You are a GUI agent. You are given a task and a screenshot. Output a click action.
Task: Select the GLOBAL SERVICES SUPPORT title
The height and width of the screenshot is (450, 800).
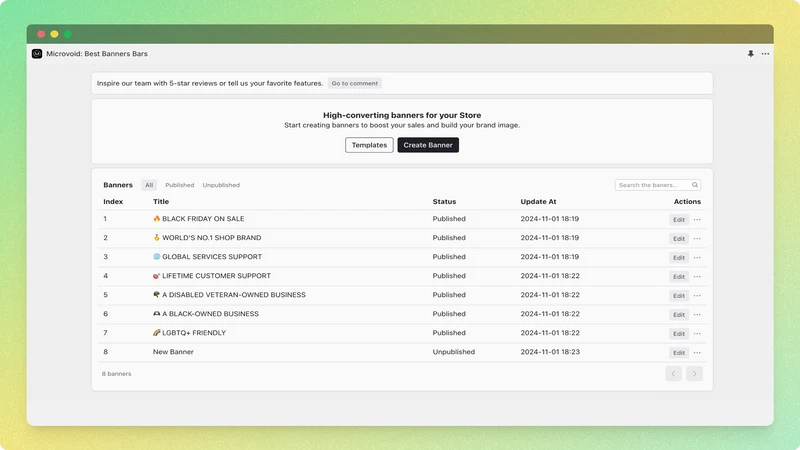212,257
